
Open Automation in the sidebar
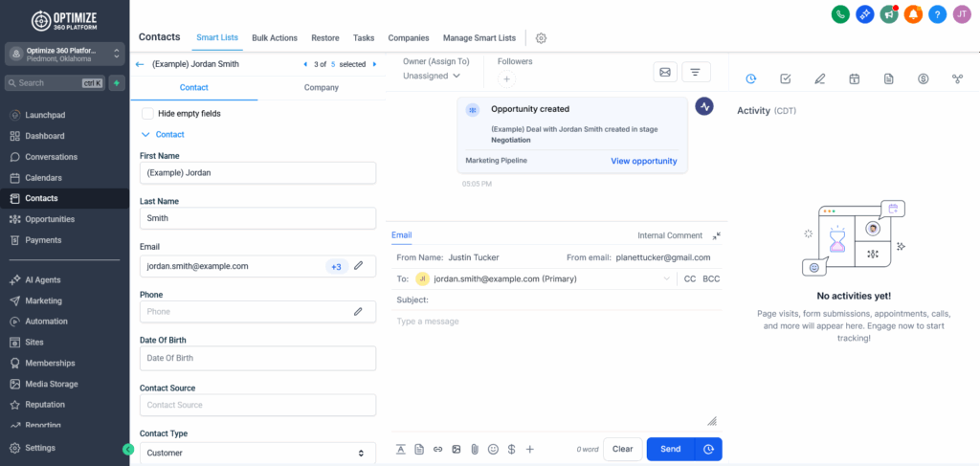(x=46, y=322)
